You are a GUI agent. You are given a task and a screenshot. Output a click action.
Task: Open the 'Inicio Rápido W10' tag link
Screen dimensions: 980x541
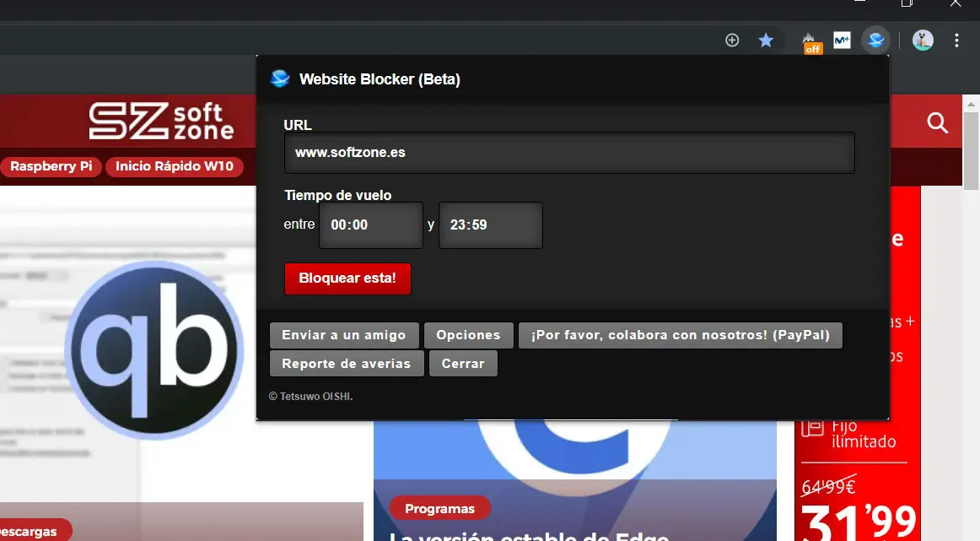click(175, 166)
